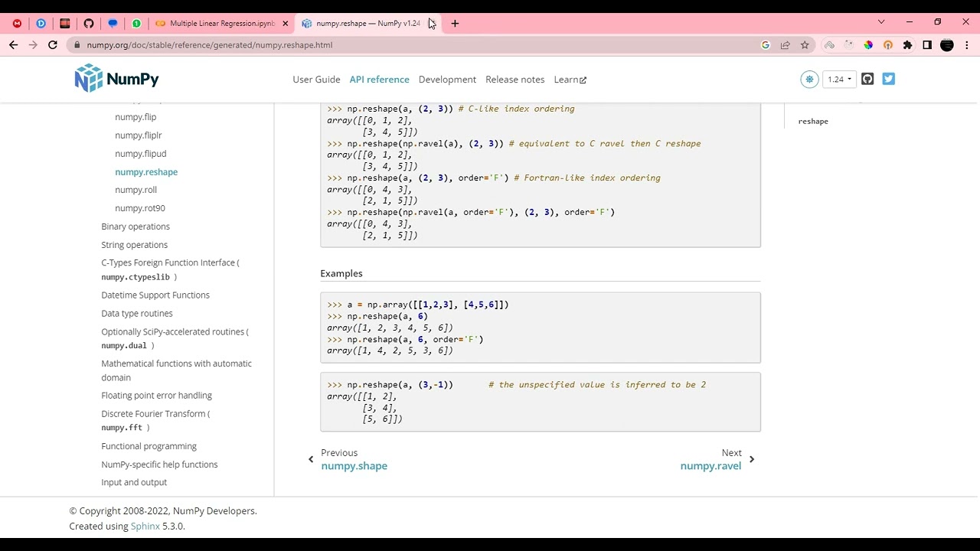The image size is (980, 551).
Task: Select numpy.fliplr in the sidebar
Action: [x=139, y=135]
